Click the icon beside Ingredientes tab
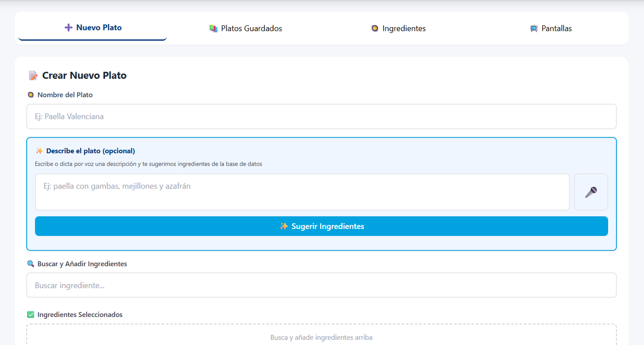Viewport: 644px width, 345px height. 374,29
